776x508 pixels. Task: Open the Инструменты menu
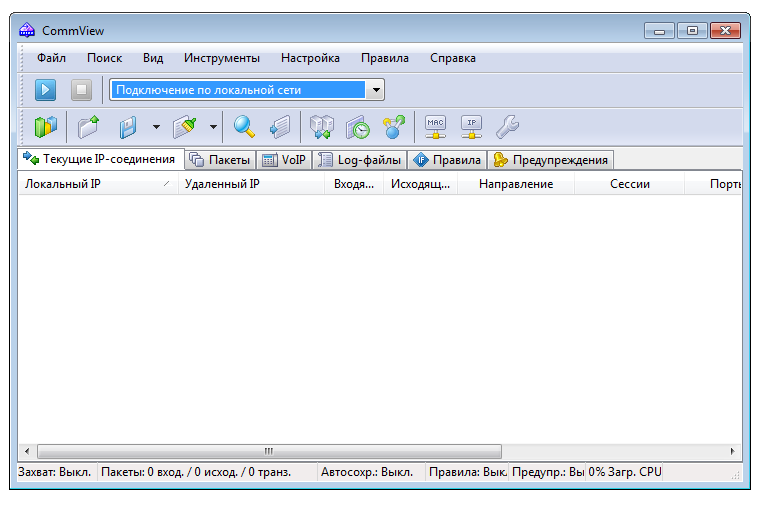pos(222,58)
